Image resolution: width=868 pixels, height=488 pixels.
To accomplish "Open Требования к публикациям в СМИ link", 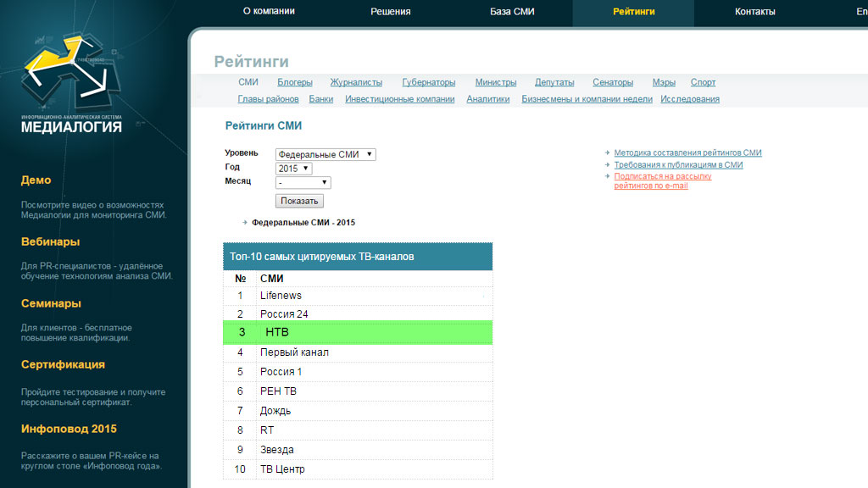I will pos(678,165).
